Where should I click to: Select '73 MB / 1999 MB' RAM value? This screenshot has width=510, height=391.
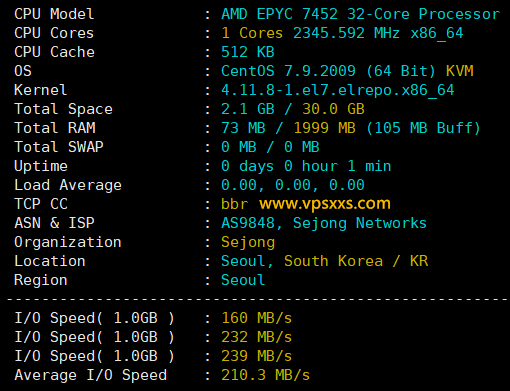[288, 128]
